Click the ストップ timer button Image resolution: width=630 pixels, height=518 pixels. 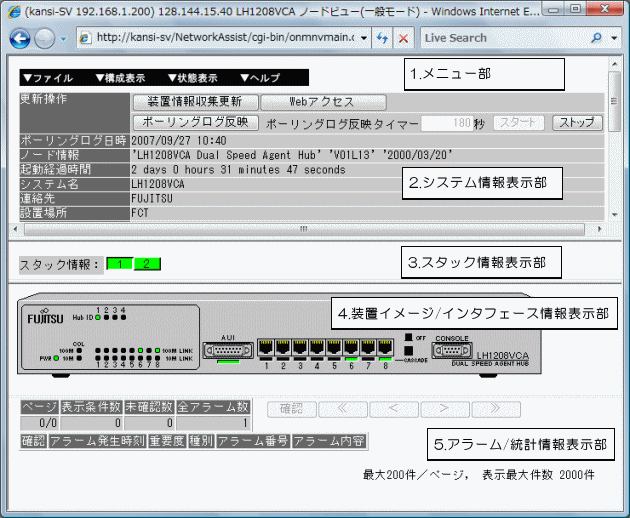click(x=577, y=123)
